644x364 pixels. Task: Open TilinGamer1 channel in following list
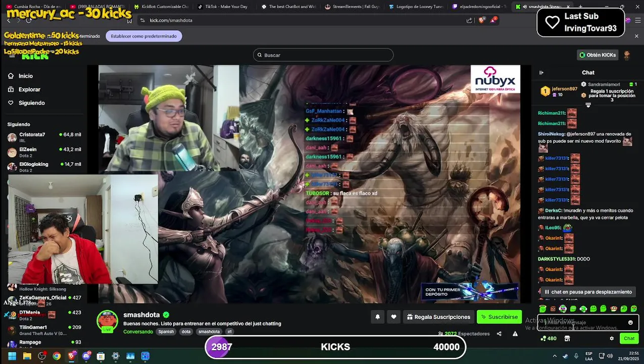(x=44, y=330)
